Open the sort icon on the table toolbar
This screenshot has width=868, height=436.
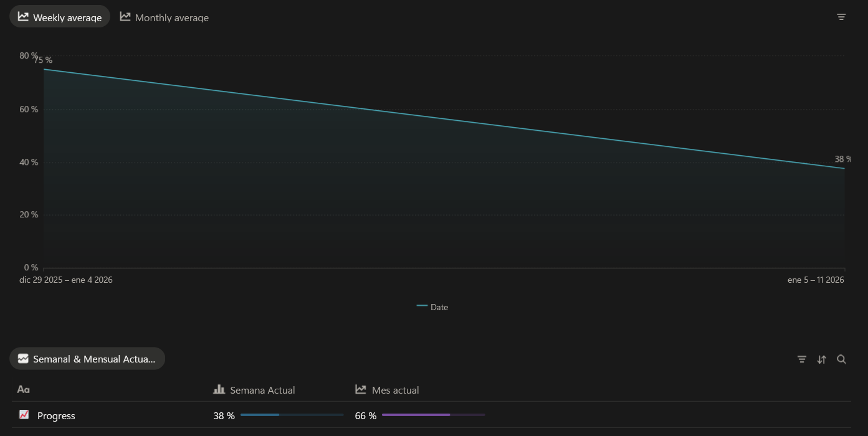click(x=821, y=359)
